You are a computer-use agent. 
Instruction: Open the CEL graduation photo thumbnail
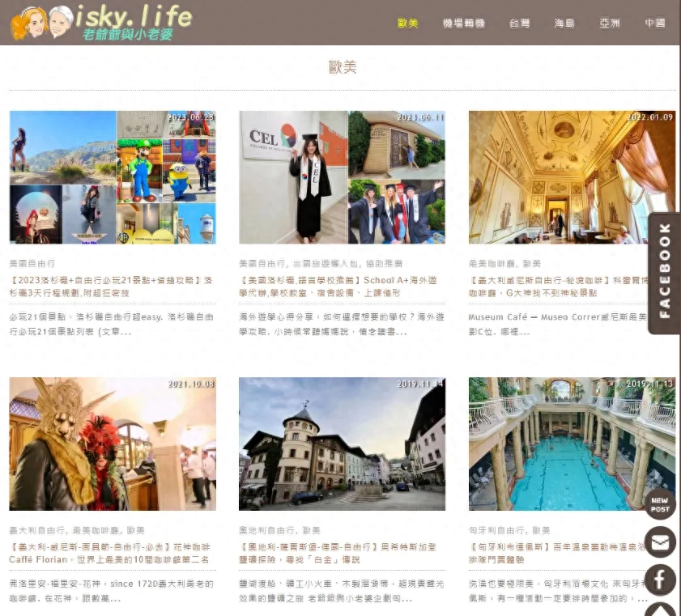(x=342, y=177)
